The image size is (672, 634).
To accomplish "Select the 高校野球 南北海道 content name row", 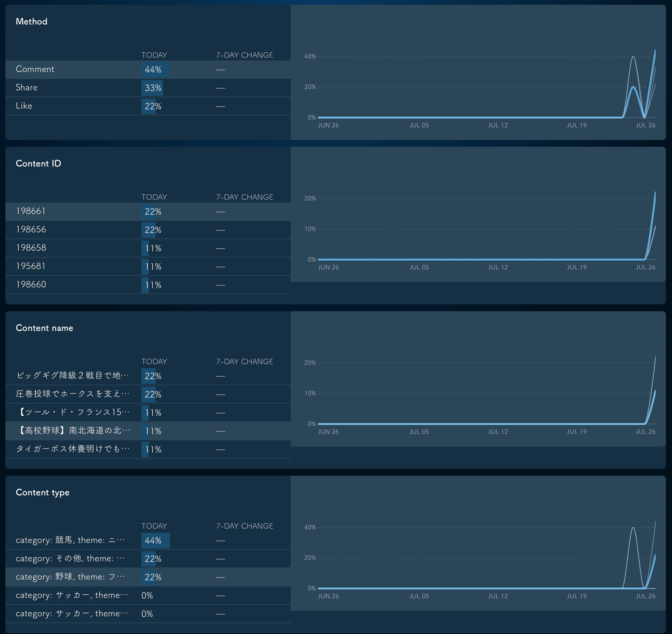I will pos(148,431).
